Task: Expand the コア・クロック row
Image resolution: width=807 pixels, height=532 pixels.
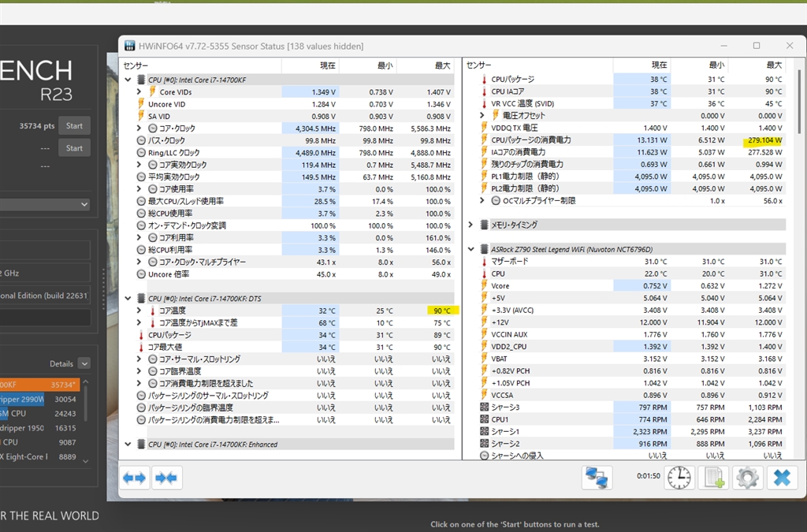Action: point(139,128)
